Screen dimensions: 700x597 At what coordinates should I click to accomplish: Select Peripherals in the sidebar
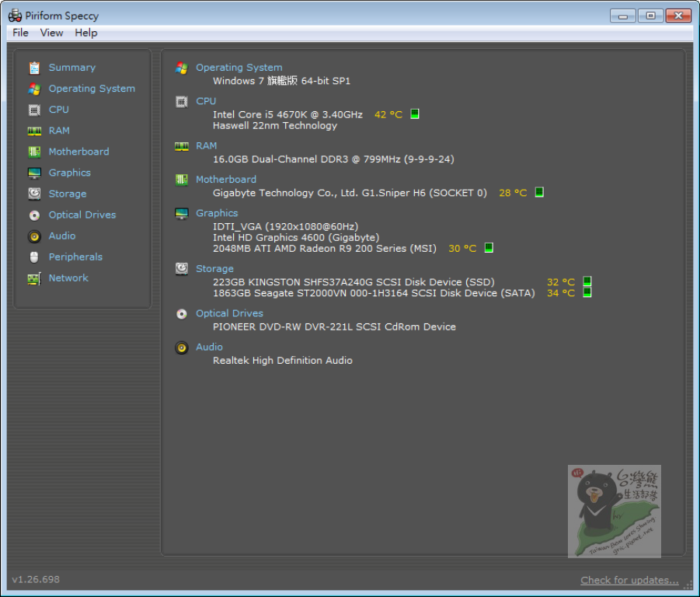75,257
